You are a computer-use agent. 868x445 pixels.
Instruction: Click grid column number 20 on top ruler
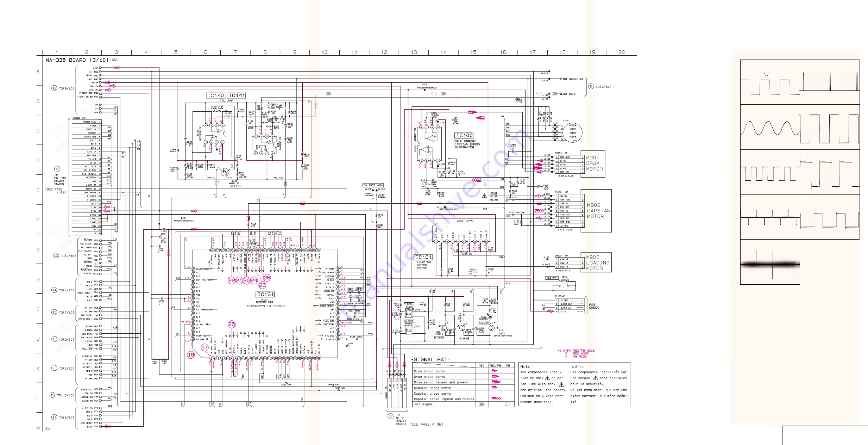(622, 52)
